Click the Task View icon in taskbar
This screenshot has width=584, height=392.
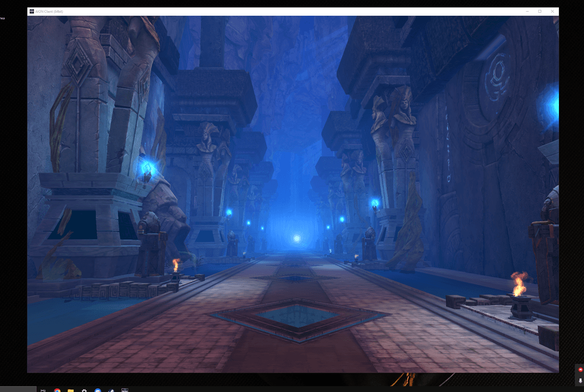click(x=43, y=390)
